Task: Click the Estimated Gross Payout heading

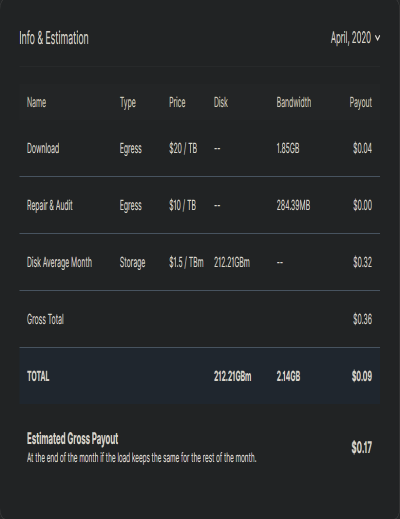Action: click(x=72, y=439)
